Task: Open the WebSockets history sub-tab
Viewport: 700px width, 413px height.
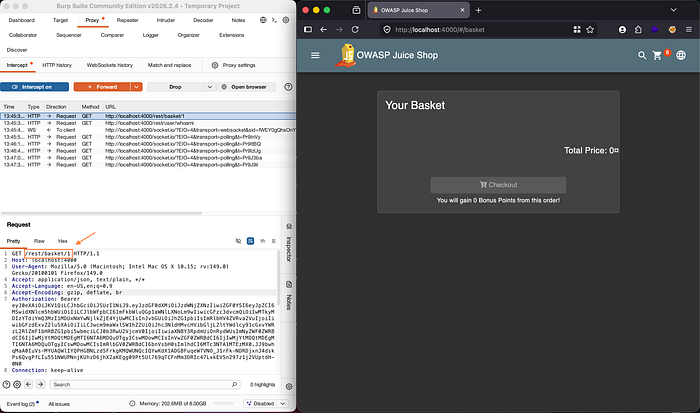Action: pyautogui.click(x=110, y=65)
